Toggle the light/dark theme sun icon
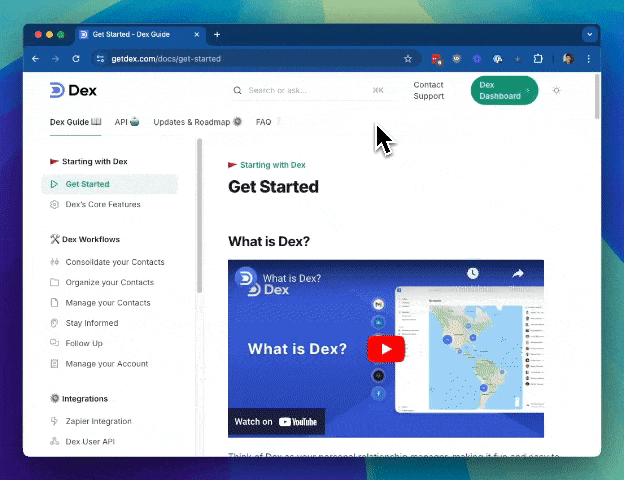624x480 pixels. [x=556, y=90]
